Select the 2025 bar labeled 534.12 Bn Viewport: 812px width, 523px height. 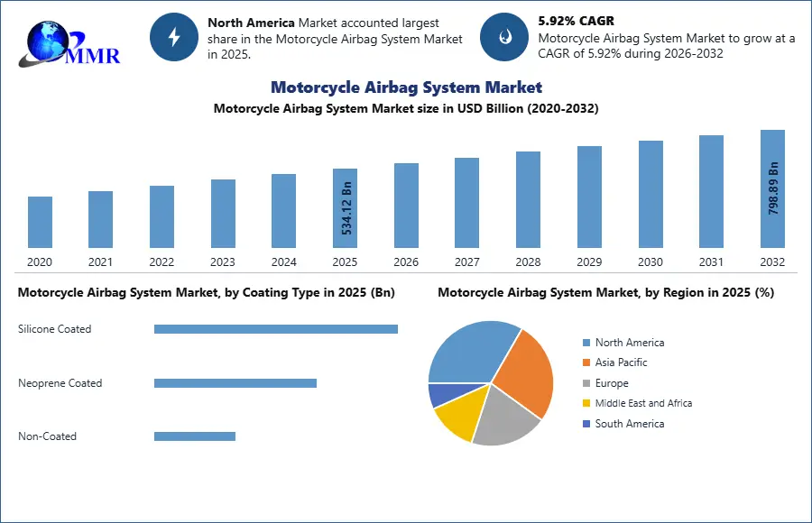point(345,208)
